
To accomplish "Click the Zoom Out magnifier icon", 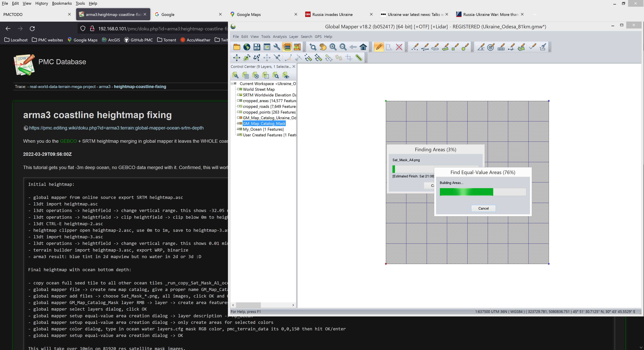I will tap(343, 47).
